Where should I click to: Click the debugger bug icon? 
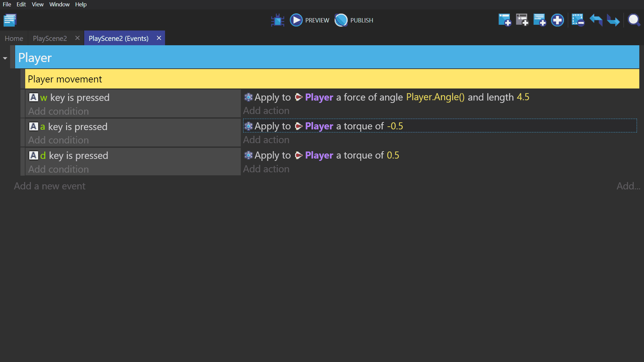[x=277, y=20]
